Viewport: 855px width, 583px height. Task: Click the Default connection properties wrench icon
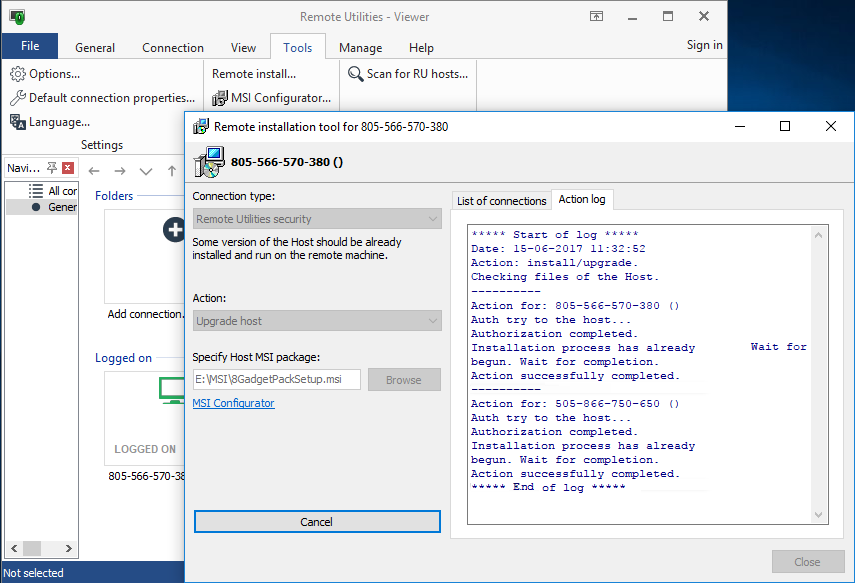coord(17,98)
